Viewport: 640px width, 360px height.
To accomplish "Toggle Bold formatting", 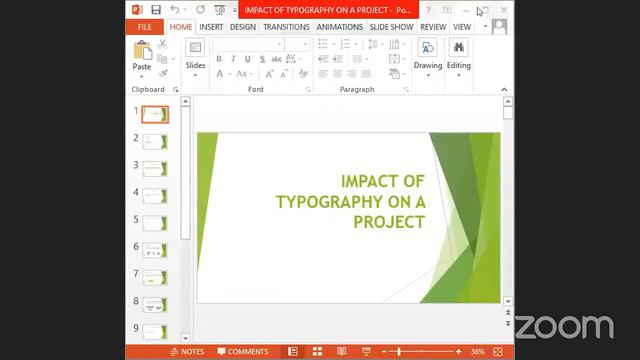I will pos(219,59).
